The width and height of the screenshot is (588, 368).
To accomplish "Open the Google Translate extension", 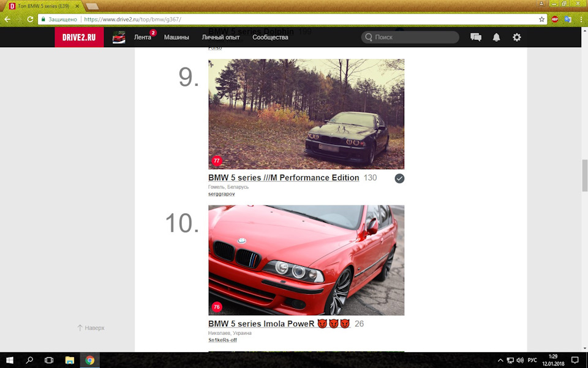I will 568,19.
